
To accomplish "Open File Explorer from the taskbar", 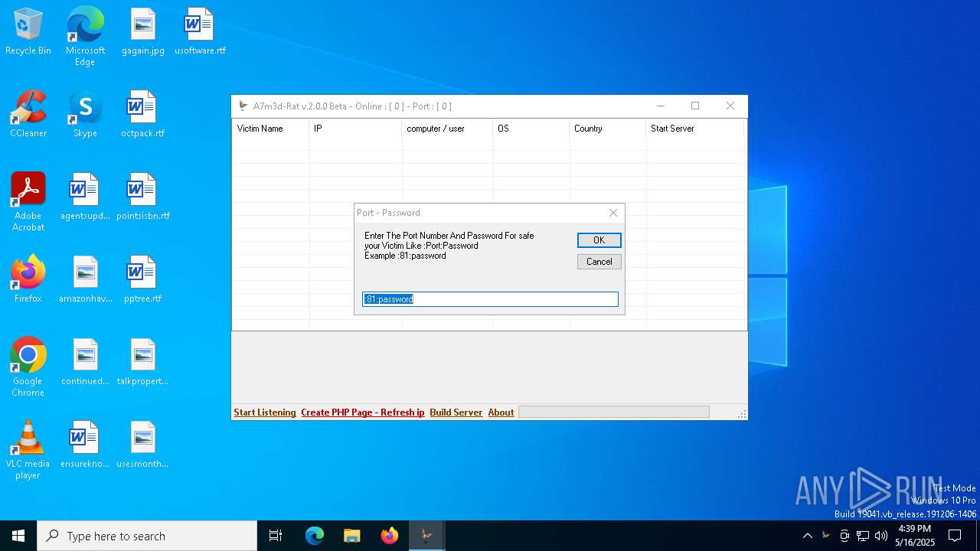I will point(351,536).
